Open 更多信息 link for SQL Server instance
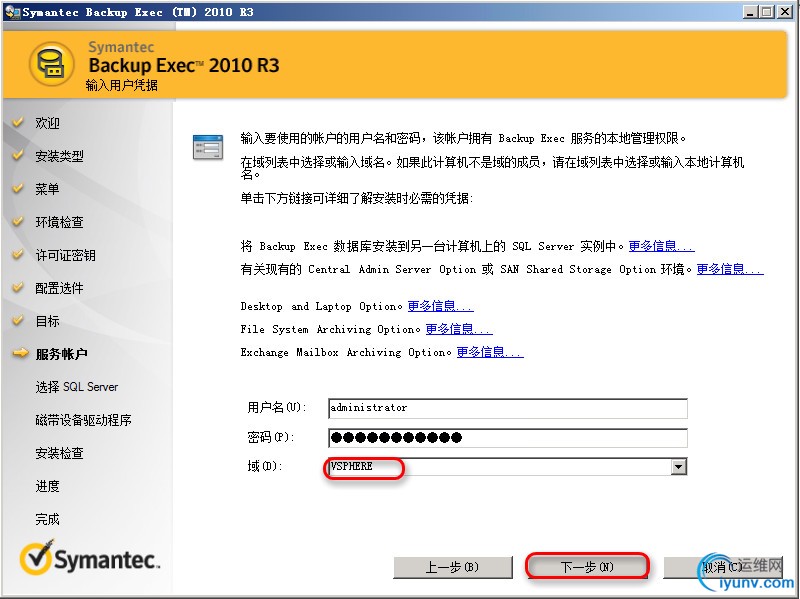800x599 pixels. pos(661,246)
